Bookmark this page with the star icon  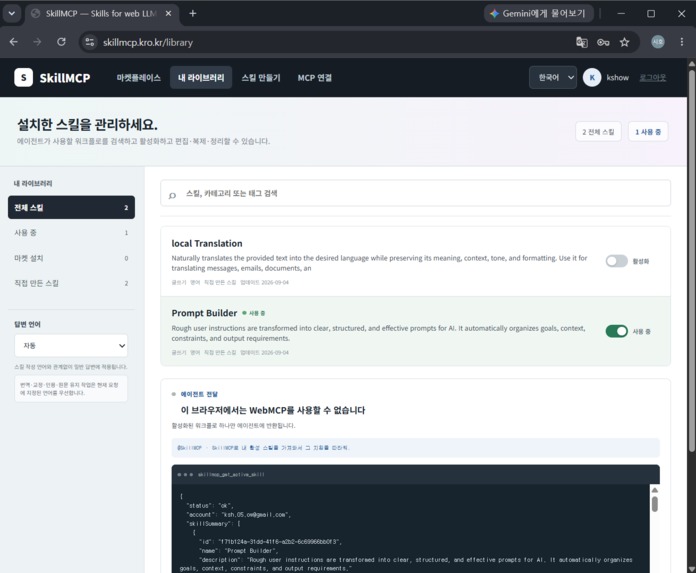(625, 42)
